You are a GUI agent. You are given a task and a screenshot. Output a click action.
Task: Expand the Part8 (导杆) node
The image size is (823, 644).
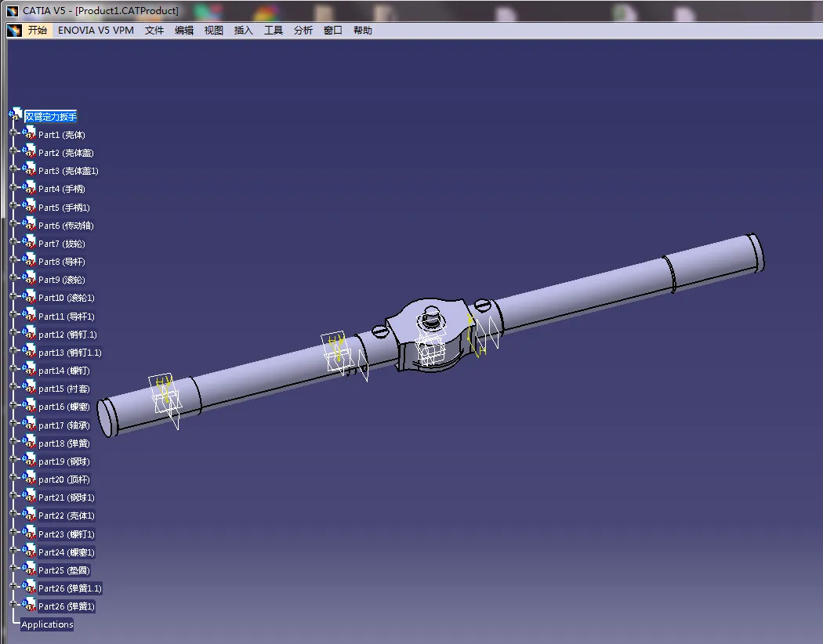pyautogui.click(x=13, y=259)
